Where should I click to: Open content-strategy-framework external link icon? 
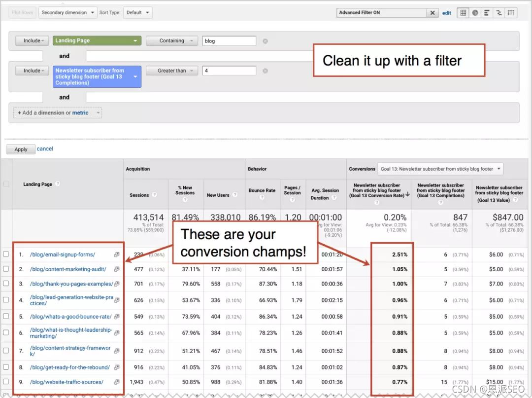coord(117,351)
